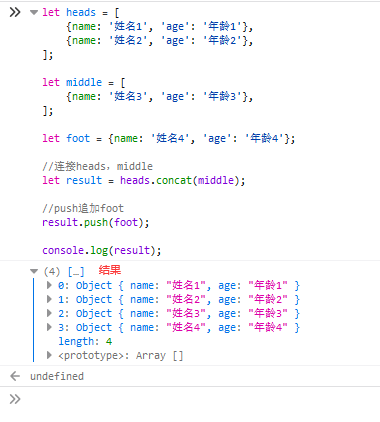This screenshot has height=422, width=380.
Task: Click the red 结果 label
Action: 110,270
